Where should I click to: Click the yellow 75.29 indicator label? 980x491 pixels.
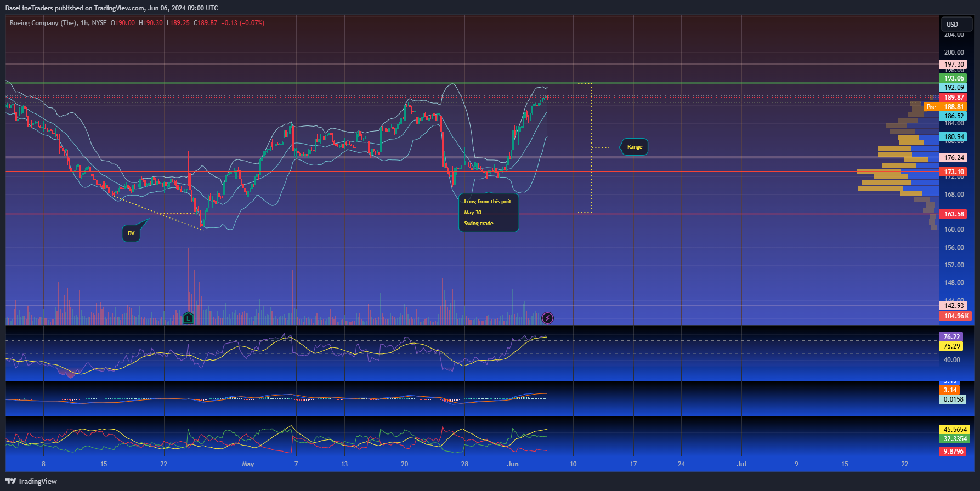[951, 346]
